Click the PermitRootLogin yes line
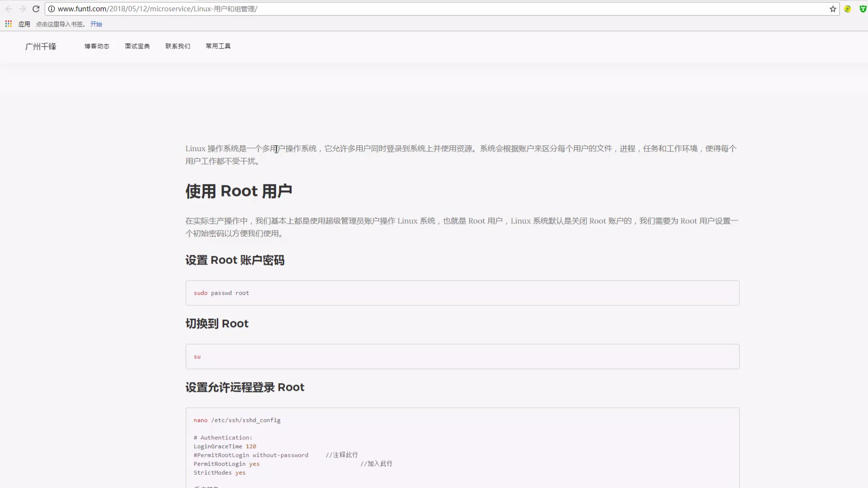Viewport: 868px width, 488px height. pyautogui.click(x=226, y=464)
